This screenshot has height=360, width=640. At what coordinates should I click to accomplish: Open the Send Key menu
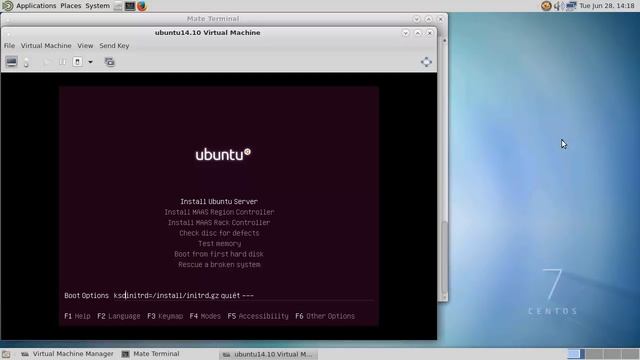[114, 46]
